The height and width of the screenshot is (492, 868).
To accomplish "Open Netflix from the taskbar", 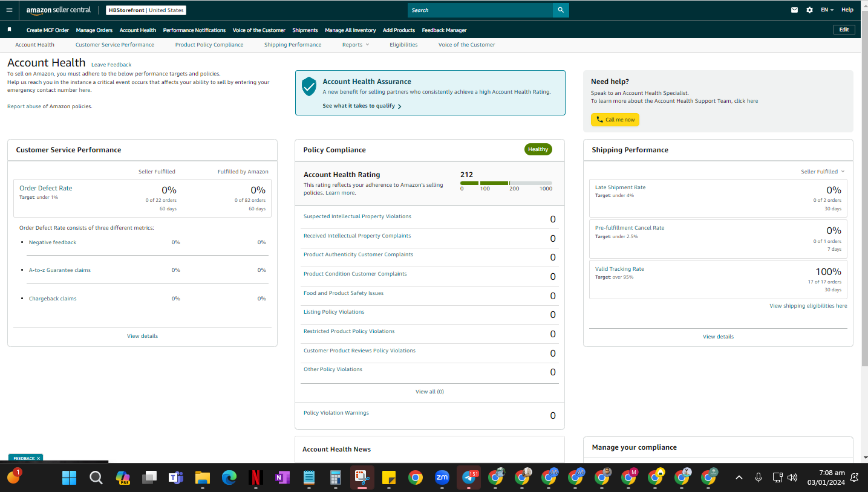I will click(256, 477).
